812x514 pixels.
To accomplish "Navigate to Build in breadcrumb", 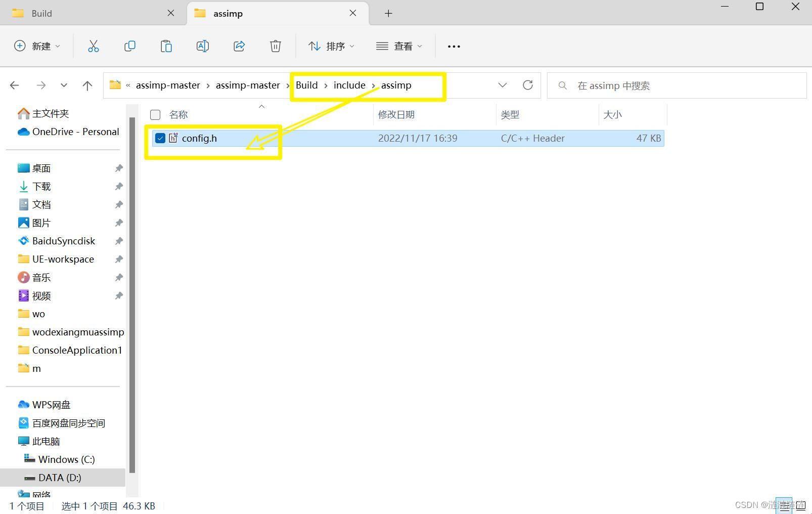I will point(306,85).
